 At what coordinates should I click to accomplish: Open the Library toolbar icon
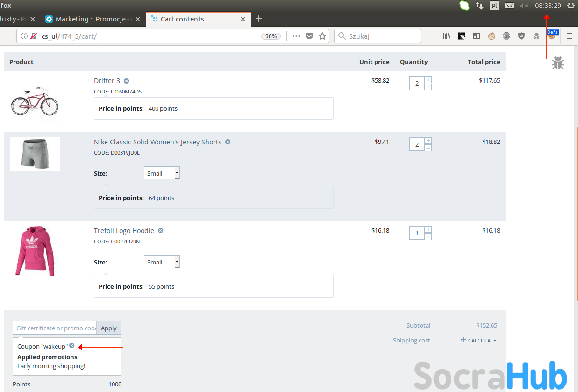[447, 36]
